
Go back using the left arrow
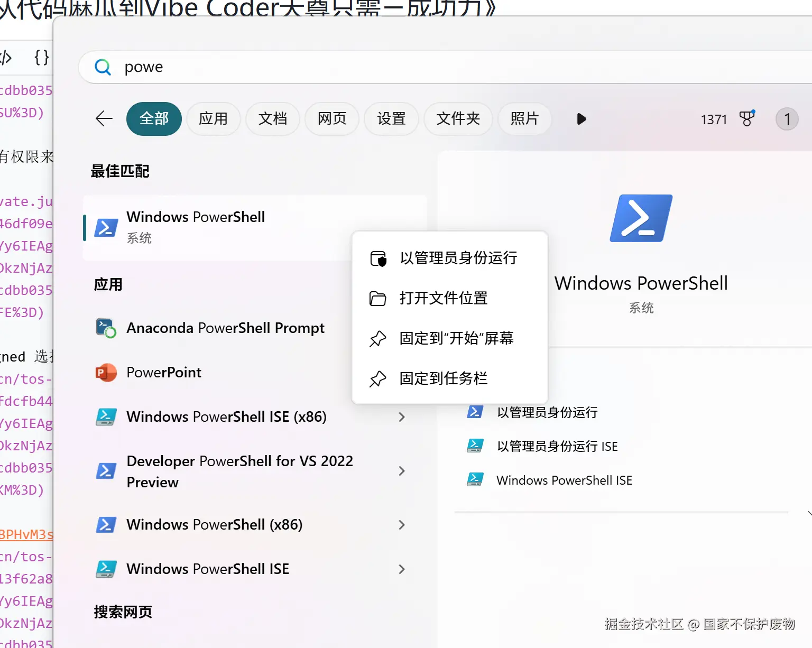pos(104,119)
